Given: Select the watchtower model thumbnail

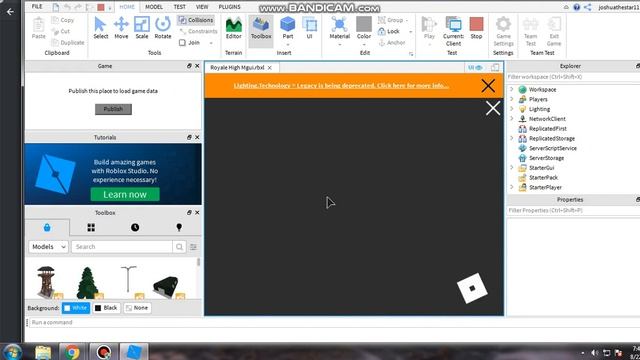Looking at the screenshot, I should (x=46, y=282).
